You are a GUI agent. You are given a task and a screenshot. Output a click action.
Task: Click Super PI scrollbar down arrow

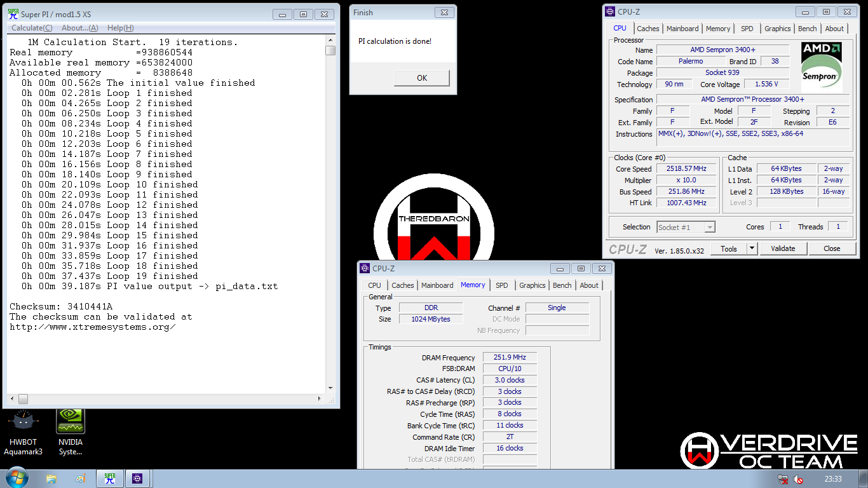330,388
